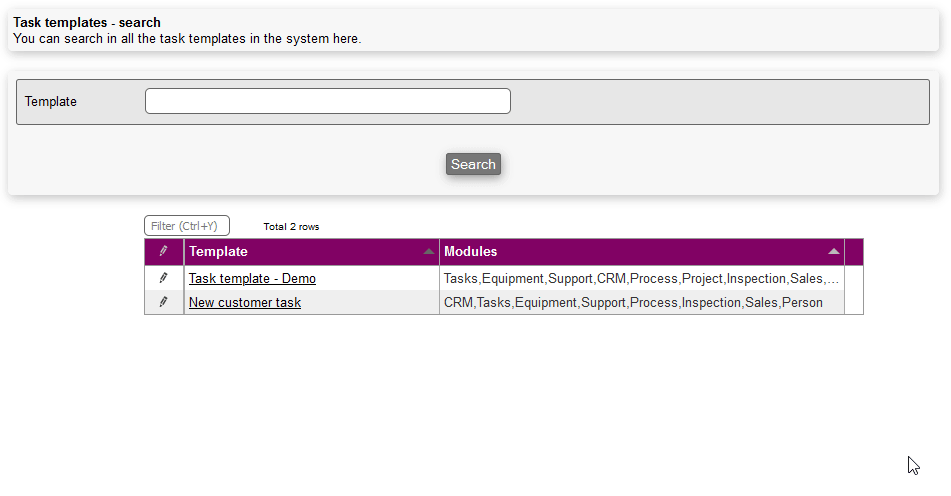This screenshot has width=951, height=496.
Task: Click the Template column header label
Action: click(218, 252)
